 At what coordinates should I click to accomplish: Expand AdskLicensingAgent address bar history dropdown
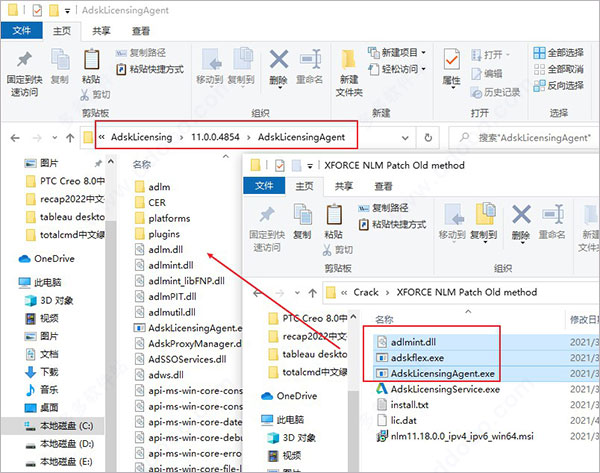coord(405,138)
